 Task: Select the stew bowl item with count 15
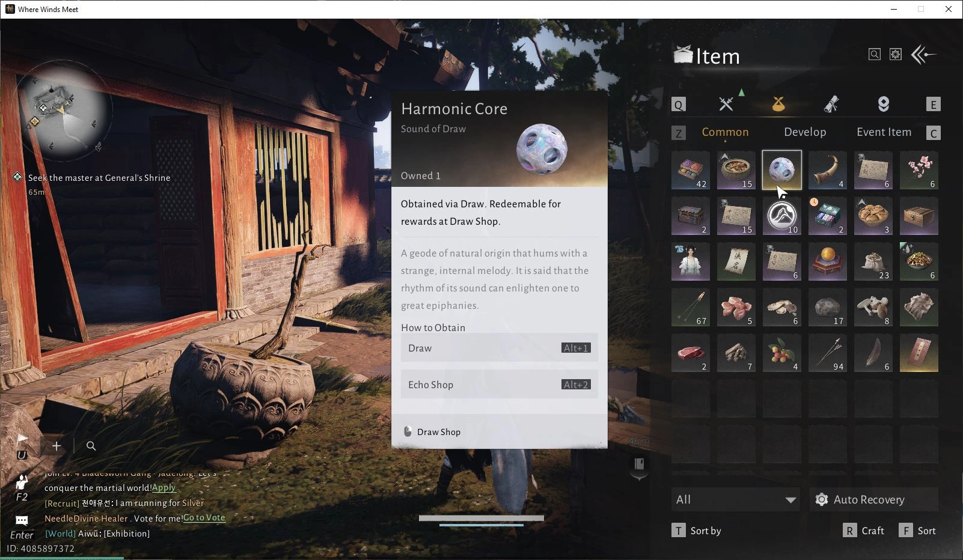[736, 170]
